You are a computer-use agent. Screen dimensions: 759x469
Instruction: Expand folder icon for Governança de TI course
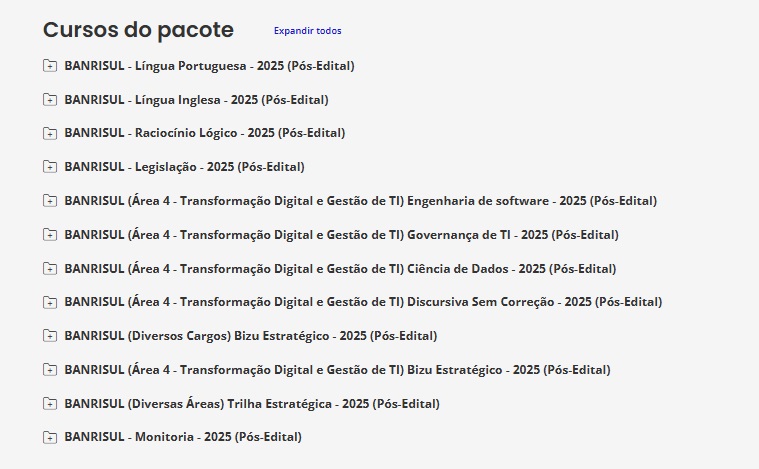point(50,234)
